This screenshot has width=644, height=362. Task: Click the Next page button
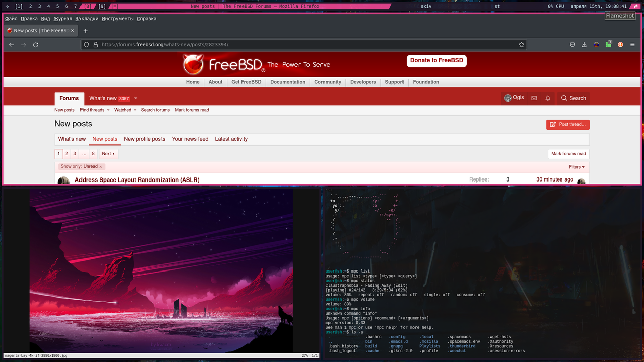coord(108,154)
